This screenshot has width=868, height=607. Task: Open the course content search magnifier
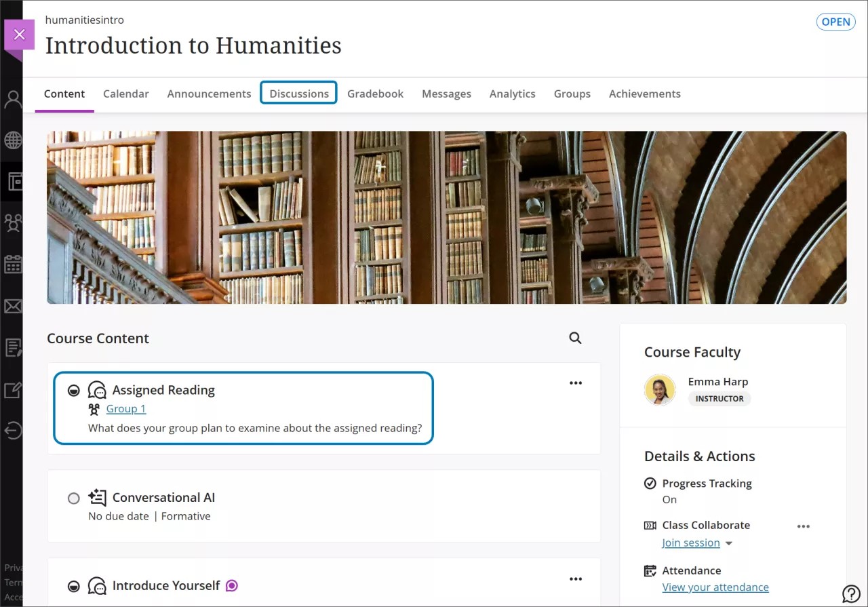[574, 338]
